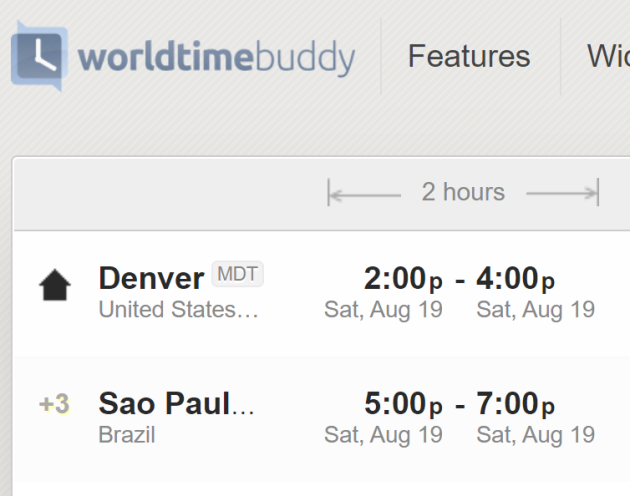Click the right arrow of duration marker
The height and width of the screenshot is (496, 630).
pos(562,193)
